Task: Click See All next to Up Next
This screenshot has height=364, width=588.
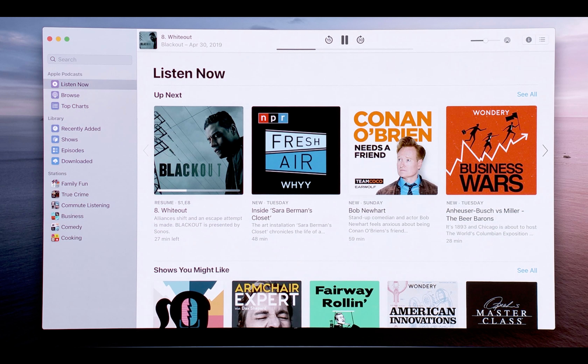Action: click(527, 94)
